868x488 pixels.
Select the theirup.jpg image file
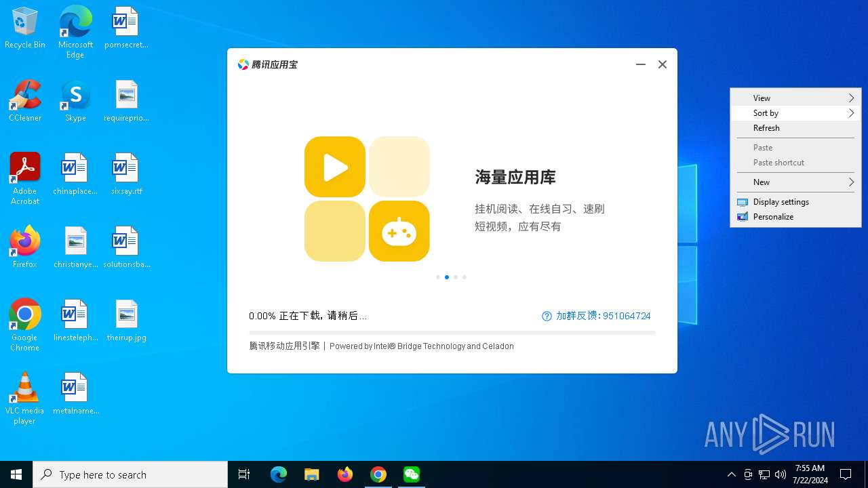click(126, 321)
